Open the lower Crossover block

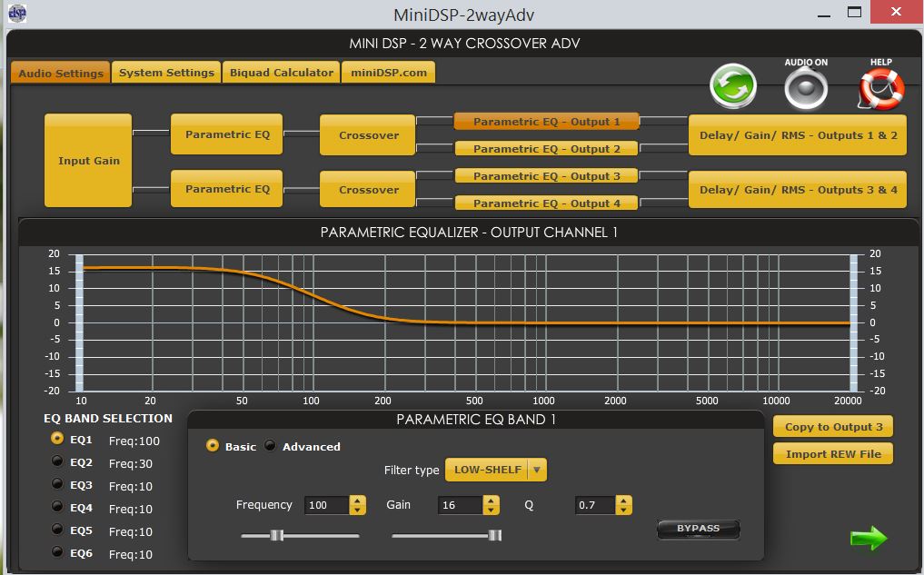click(x=368, y=189)
